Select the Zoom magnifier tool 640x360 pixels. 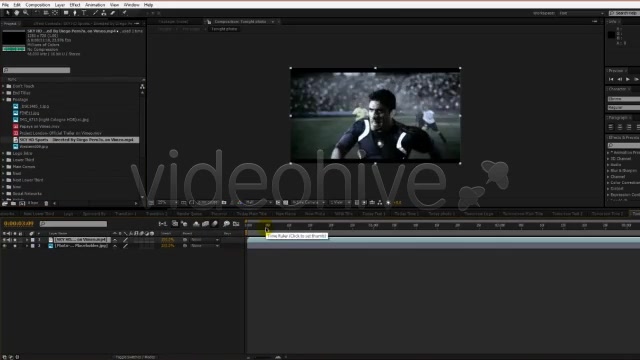pos(26,13)
